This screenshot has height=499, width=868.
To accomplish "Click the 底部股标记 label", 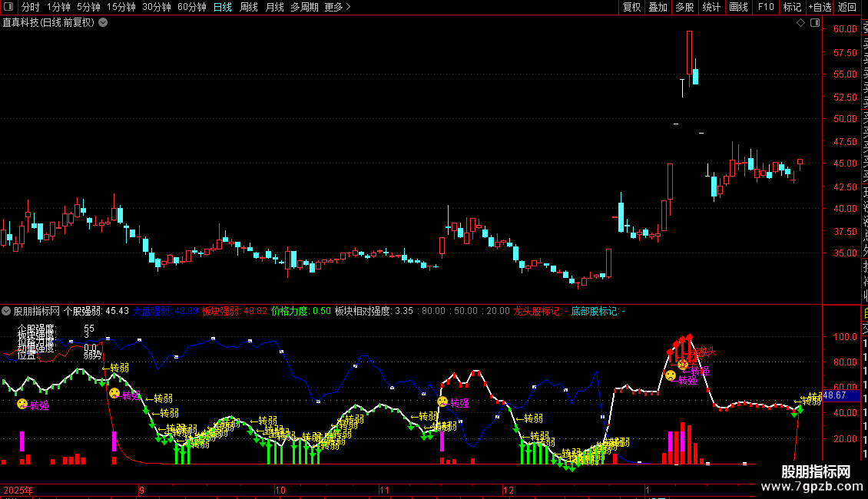I will (598, 312).
